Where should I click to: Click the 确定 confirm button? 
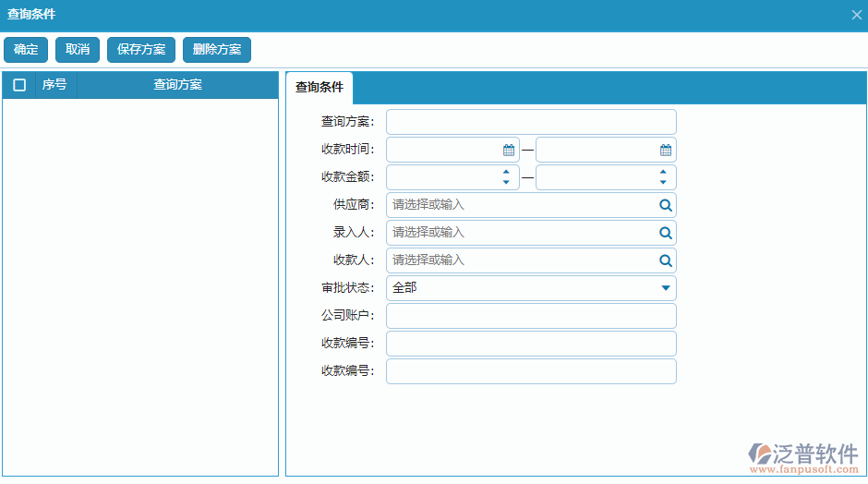26,50
